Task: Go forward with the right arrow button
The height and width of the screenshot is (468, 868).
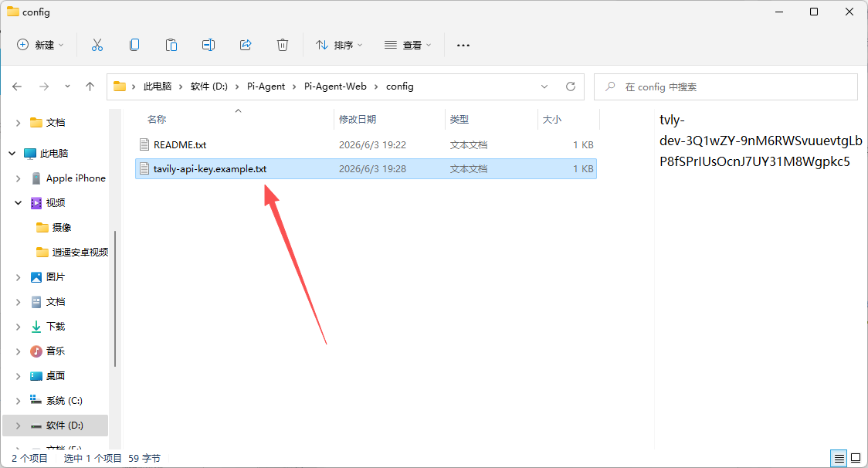Action: point(44,86)
